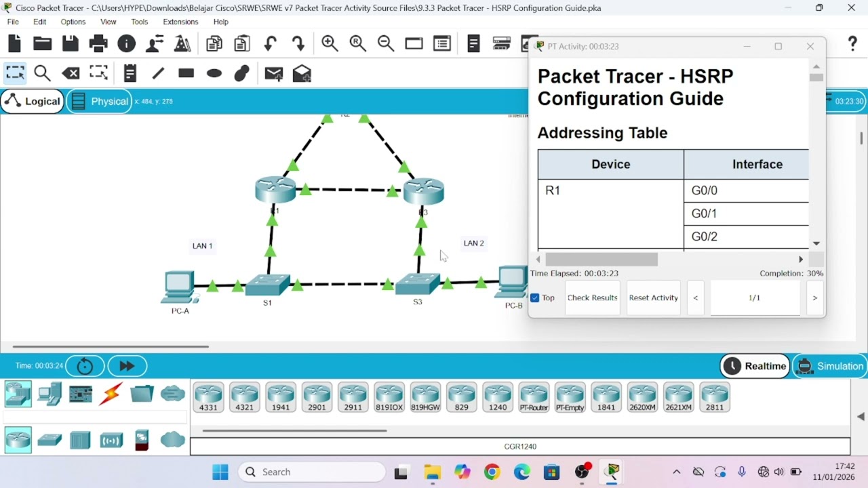Click the Fast Forward Time button
The height and width of the screenshot is (488, 868).
click(x=127, y=366)
